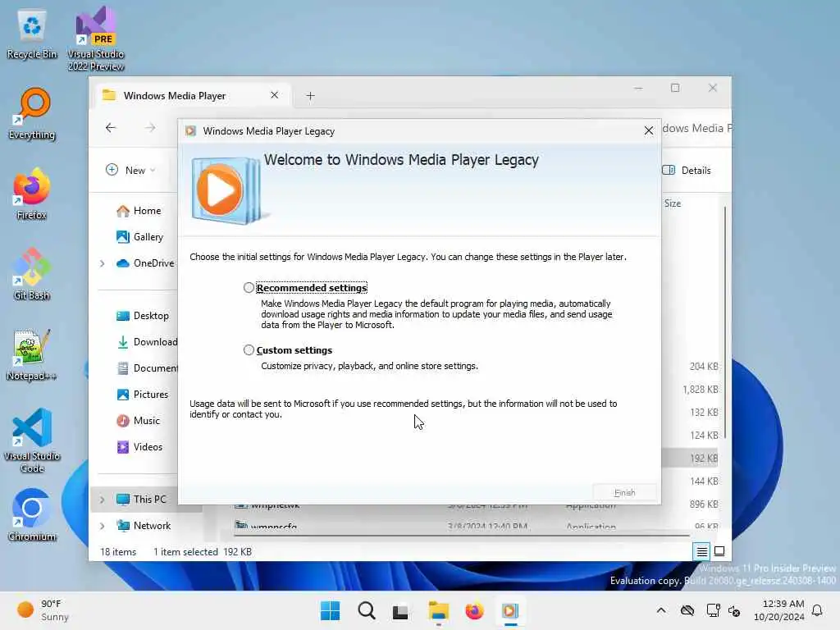Click the 192 KB file size cell
840x630 pixels.
pyautogui.click(x=703, y=458)
